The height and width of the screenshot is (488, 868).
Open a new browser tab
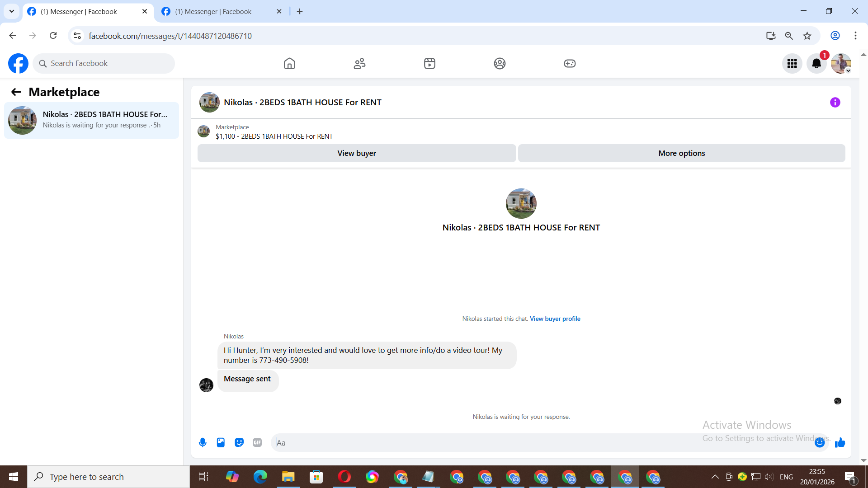tap(300, 11)
